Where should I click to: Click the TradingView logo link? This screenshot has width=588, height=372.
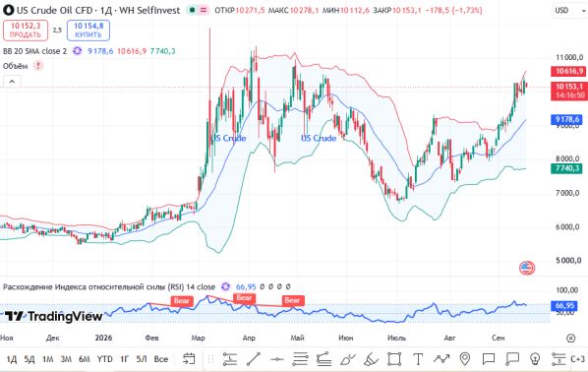(53, 317)
